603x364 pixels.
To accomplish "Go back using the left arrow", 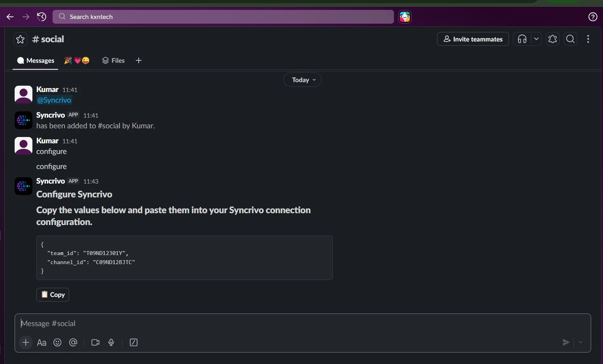I will tap(10, 17).
